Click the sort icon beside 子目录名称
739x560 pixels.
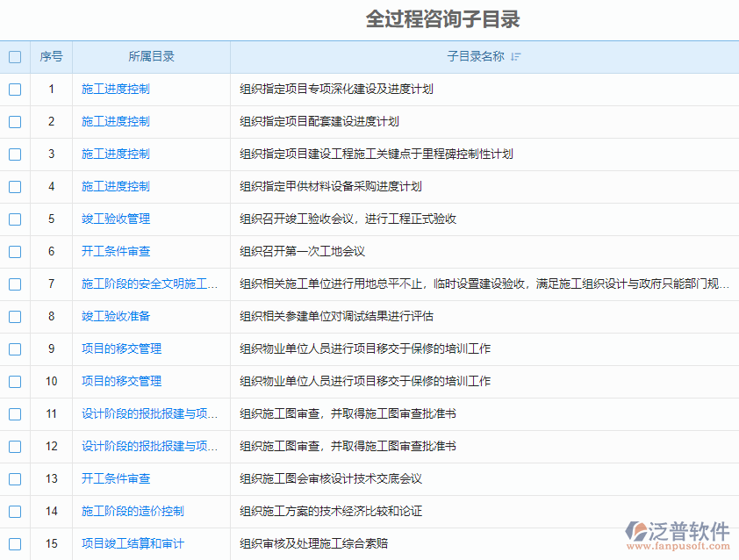tap(517, 56)
